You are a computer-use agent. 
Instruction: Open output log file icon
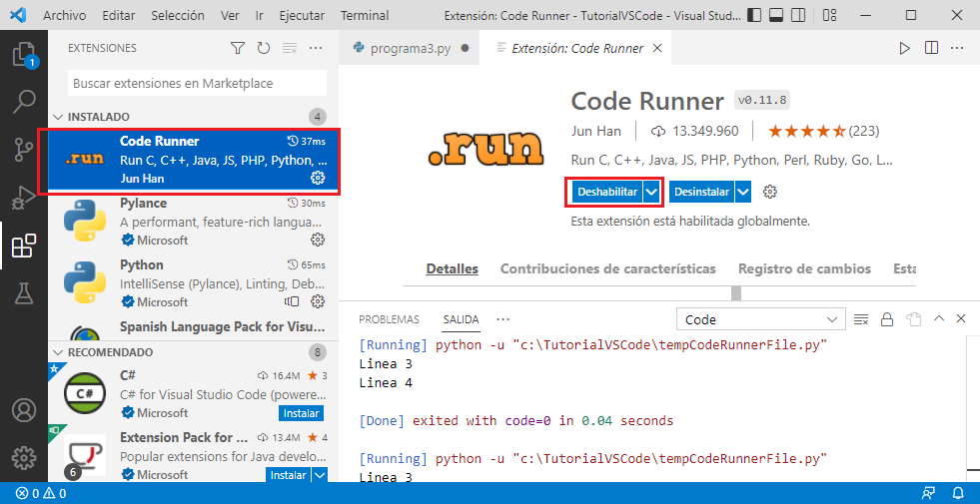913,319
